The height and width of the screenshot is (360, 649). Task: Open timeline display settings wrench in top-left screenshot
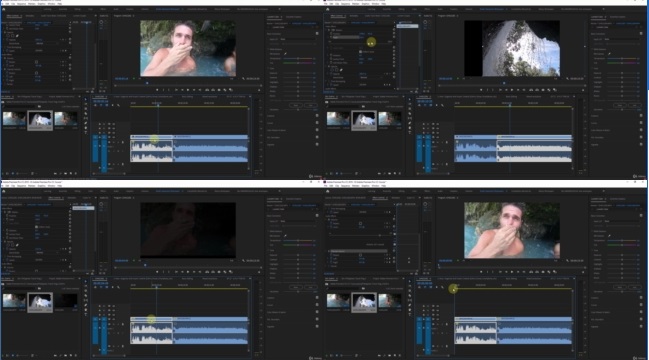tap(118, 105)
